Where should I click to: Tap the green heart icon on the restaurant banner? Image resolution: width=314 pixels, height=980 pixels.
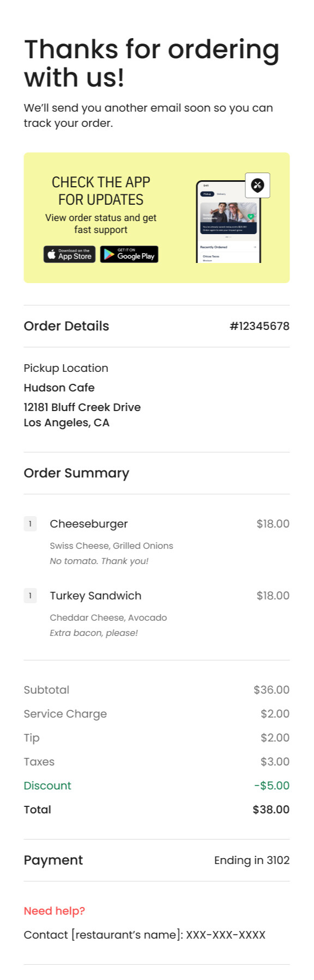tap(251, 216)
